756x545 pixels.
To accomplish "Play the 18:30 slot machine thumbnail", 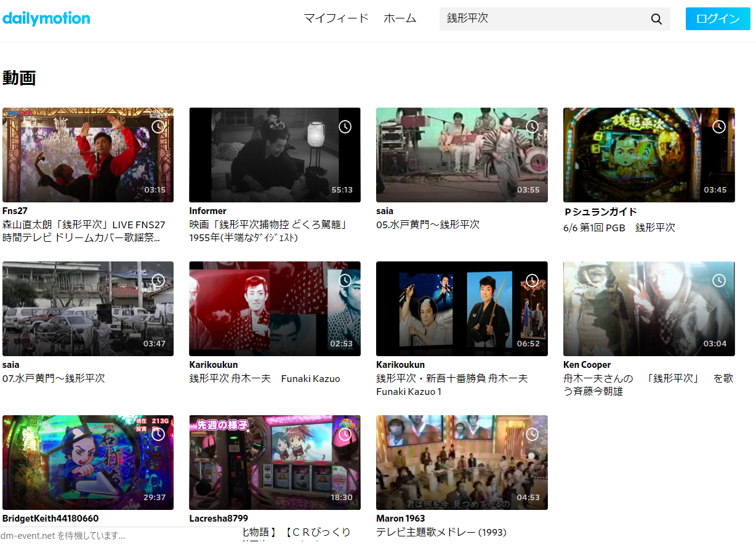I will tap(275, 463).
